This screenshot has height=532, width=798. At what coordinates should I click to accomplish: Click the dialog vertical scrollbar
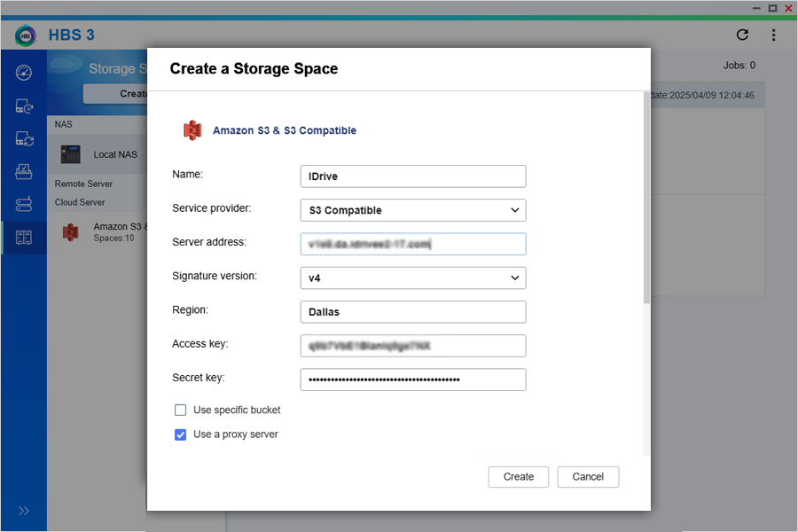[645, 195]
